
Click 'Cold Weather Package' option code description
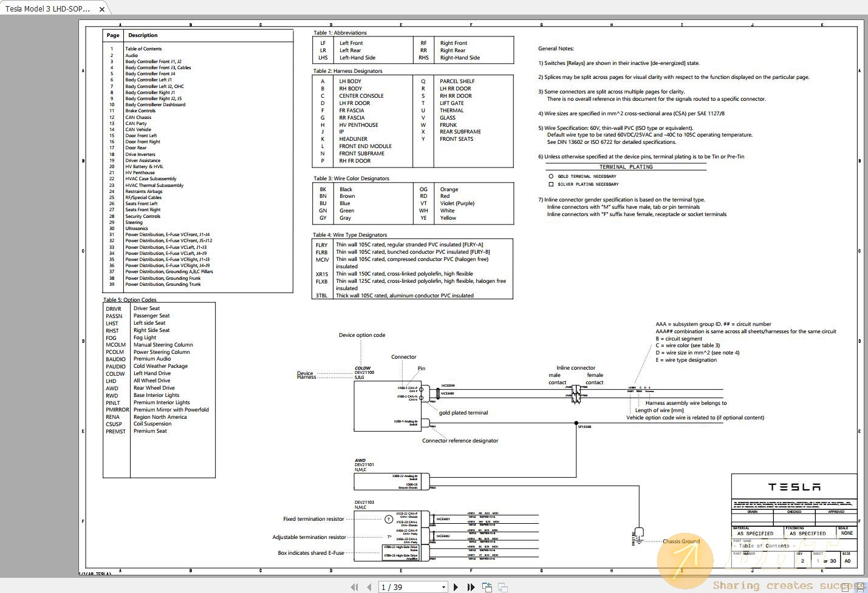(x=161, y=366)
